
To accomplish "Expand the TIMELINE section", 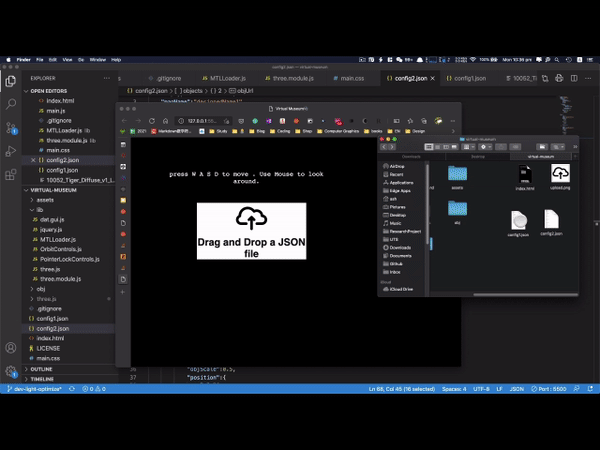I will [42, 379].
